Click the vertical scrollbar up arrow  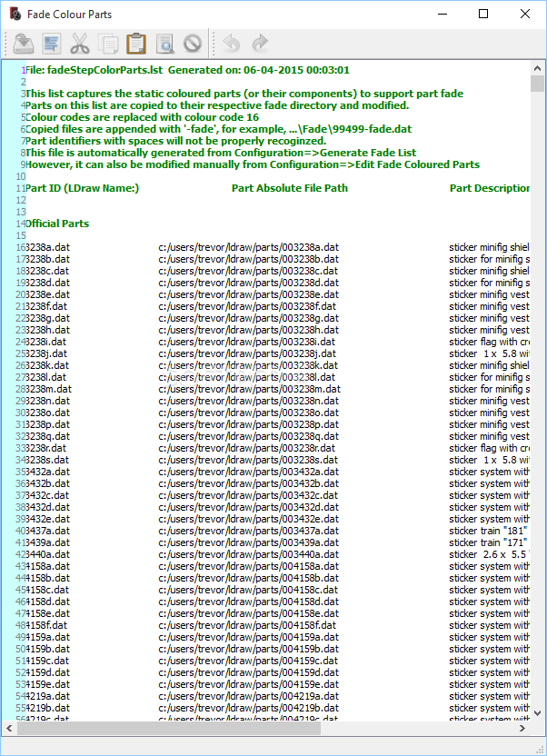(x=537, y=67)
